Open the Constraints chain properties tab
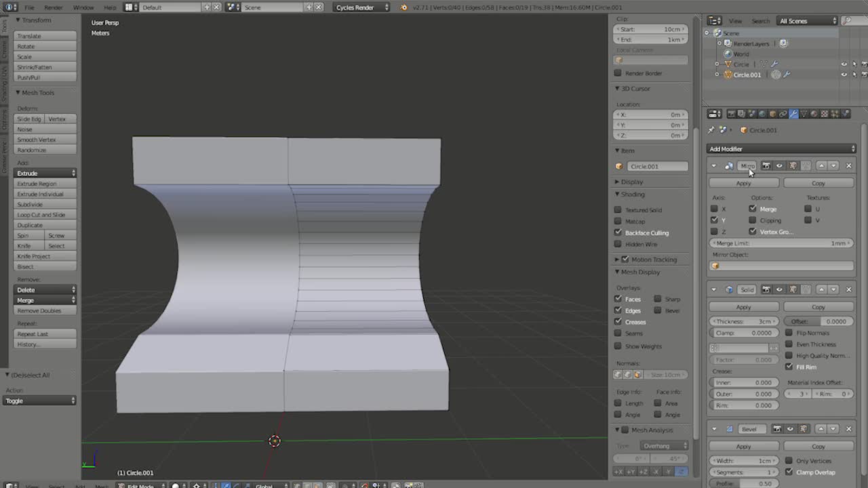Viewport: 868px width, 488px height. coord(783,114)
